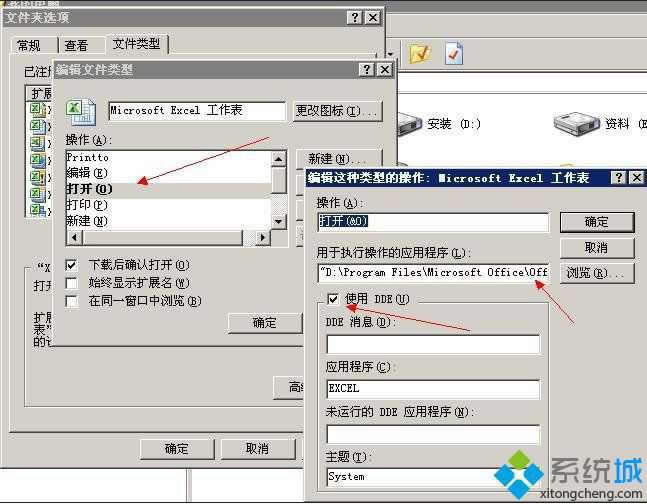Switch to the 常规 tab
Viewport: 647px width, 504px height.
pyautogui.click(x=29, y=45)
